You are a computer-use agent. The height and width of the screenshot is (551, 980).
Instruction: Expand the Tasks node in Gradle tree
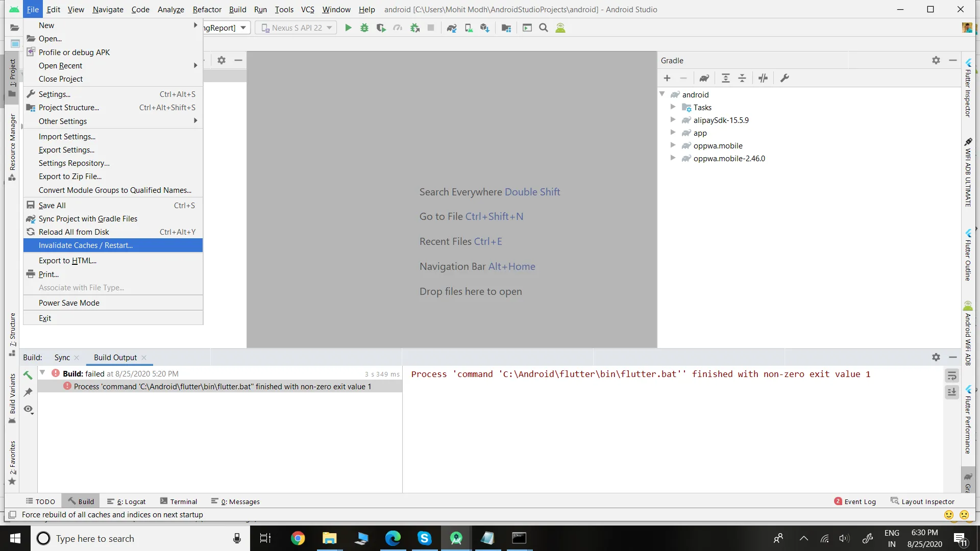coord(673,107)
